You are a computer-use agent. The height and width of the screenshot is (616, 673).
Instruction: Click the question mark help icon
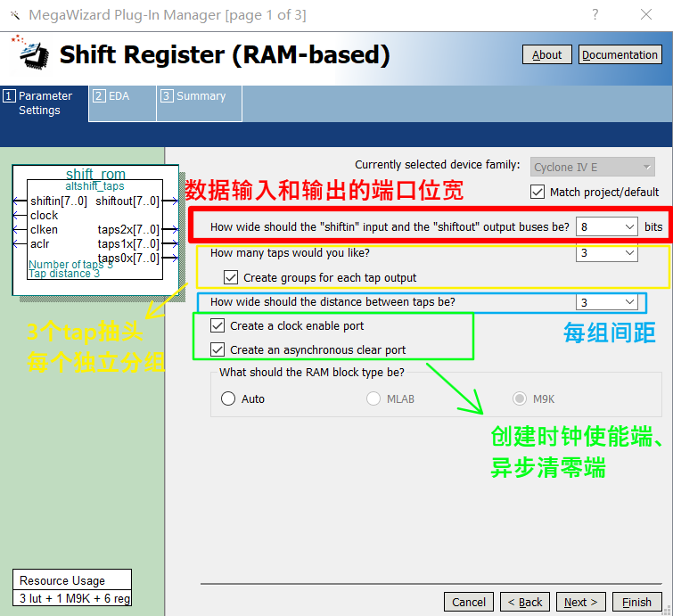pos(595,14)
